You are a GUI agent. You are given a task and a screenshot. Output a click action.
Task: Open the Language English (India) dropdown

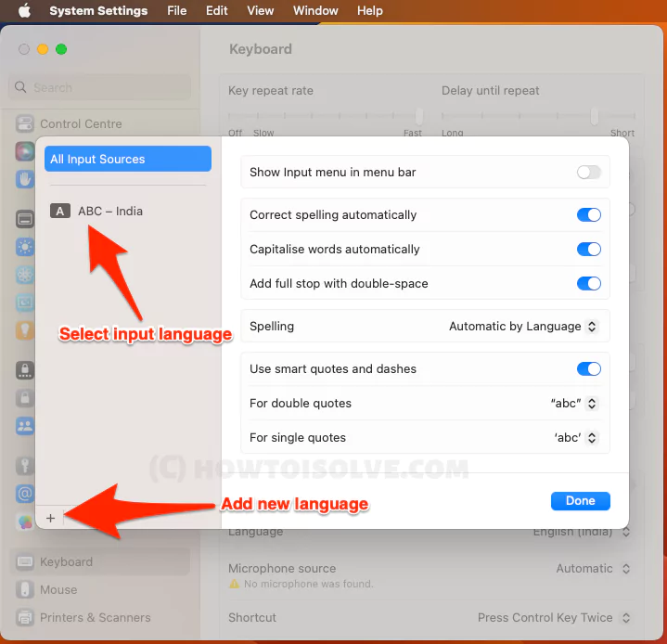coord(582,532)
